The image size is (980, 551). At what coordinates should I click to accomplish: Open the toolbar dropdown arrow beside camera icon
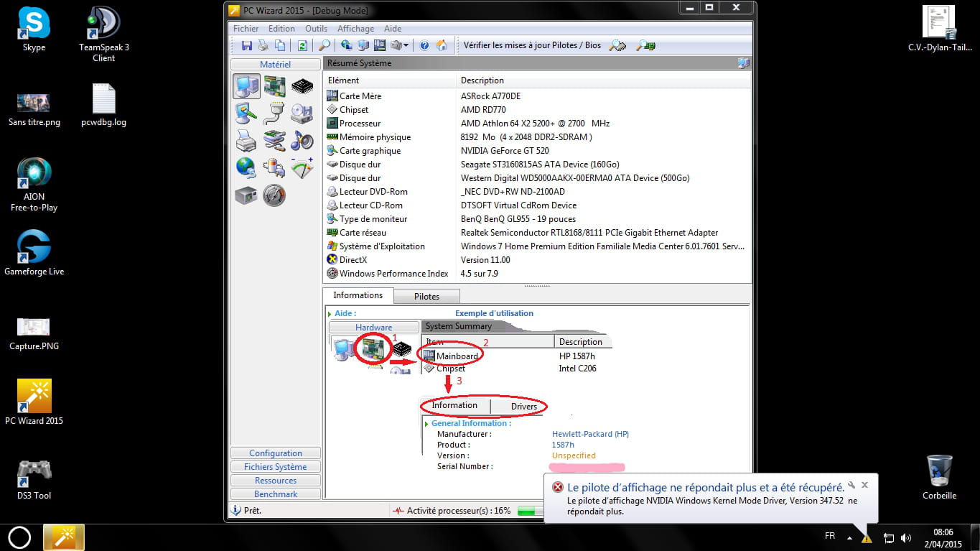click(x=406, y=46)
